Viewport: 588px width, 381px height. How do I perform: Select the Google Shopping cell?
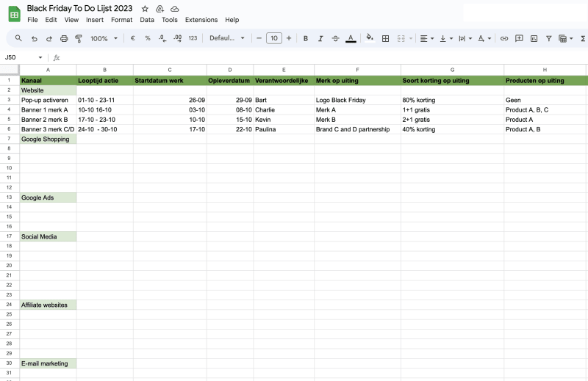pyautogui.click(x=48, y=139)
